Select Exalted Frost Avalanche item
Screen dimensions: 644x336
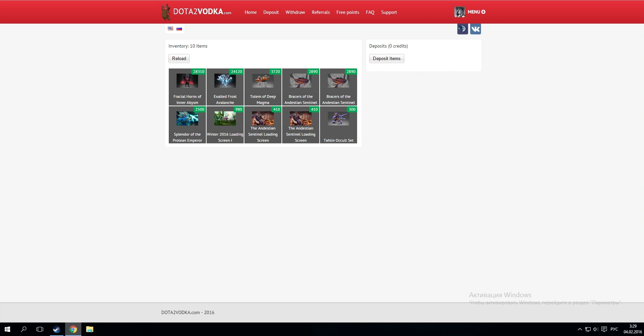(225, 87)
